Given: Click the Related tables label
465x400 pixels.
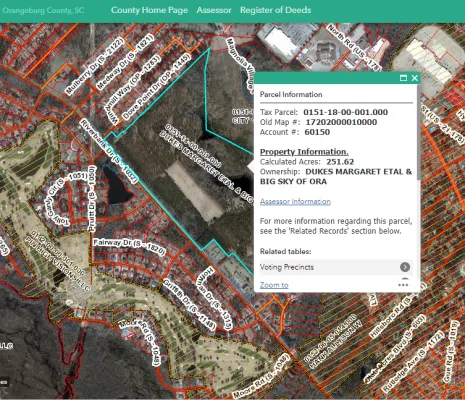Looking at the screenshot, I should (286, 251).
